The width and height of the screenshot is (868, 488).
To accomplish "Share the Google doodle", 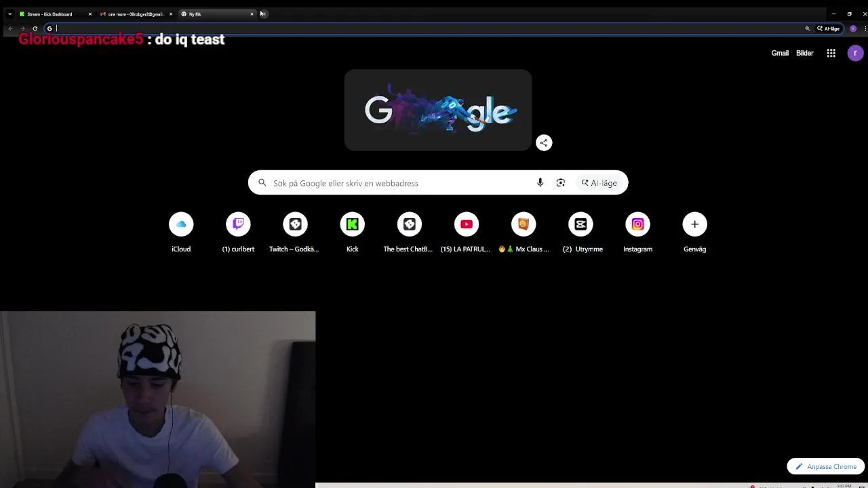I will (544, 143).
